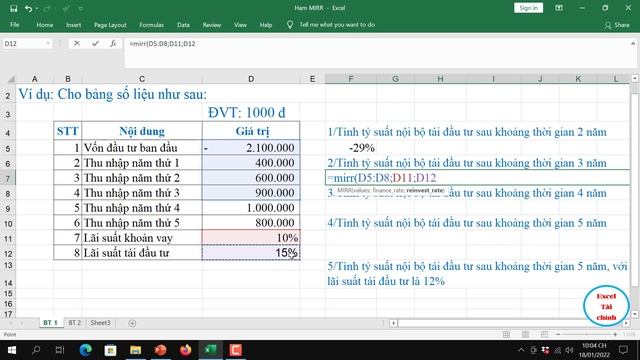Image resolution: width=640 pixels, height=360 pixels.
Task: Open the Formulas ribbon tab
Action: [x=151, y=25]
